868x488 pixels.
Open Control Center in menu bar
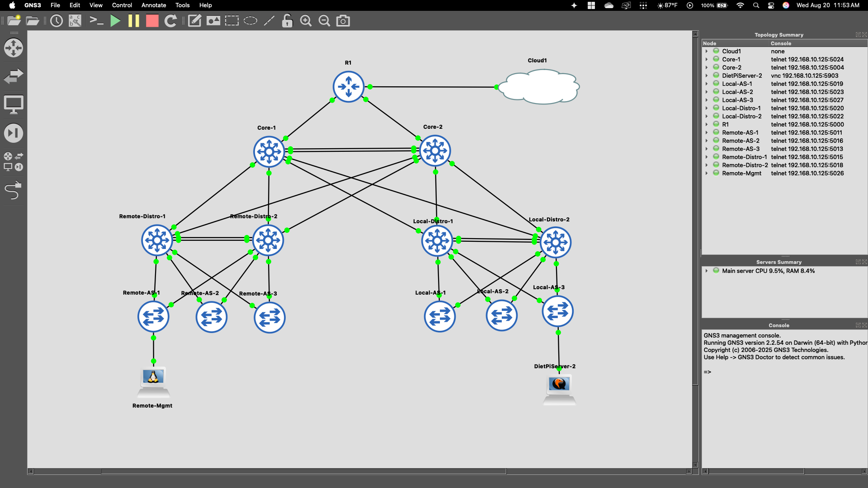[x=771, y=5]
